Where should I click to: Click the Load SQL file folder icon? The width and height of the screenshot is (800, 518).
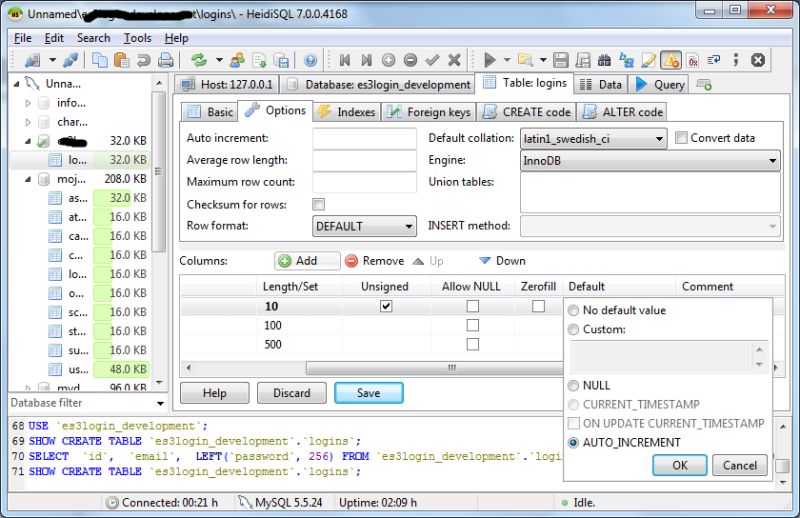tap(525, 60)
